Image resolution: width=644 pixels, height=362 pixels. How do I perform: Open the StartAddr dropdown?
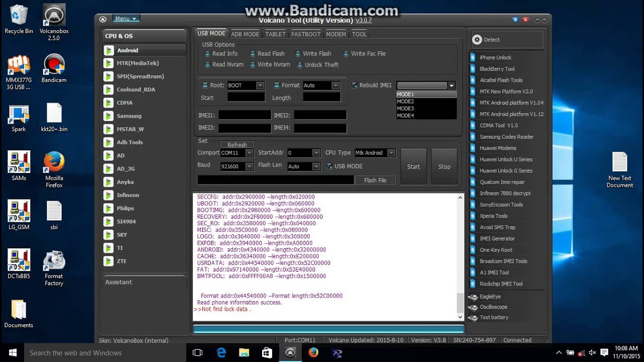[x=316, y=153]
